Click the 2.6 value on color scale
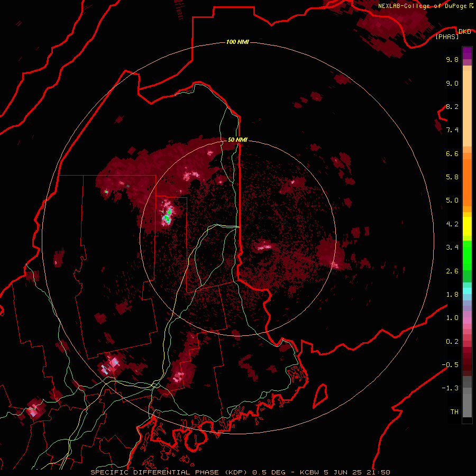The width and height of the screenshot is (476, 476). [452, 271]
